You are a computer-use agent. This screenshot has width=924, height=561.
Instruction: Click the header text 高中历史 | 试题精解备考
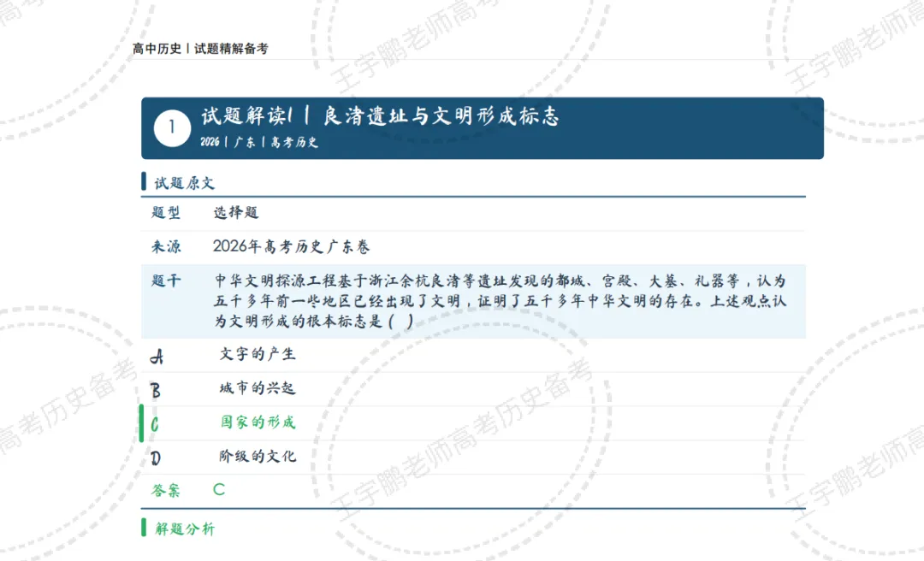[x=200, y=49]
